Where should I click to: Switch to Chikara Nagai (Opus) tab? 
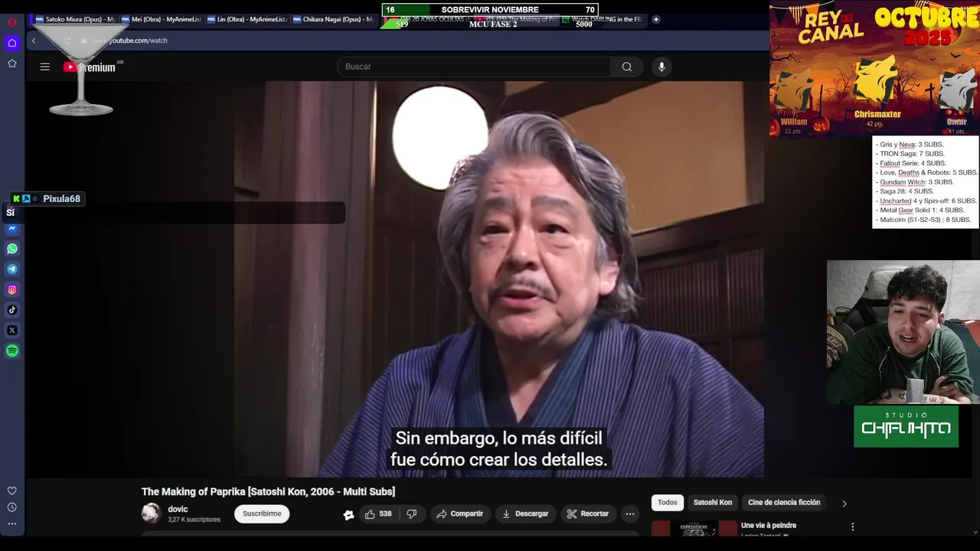(x=332, y=19)
